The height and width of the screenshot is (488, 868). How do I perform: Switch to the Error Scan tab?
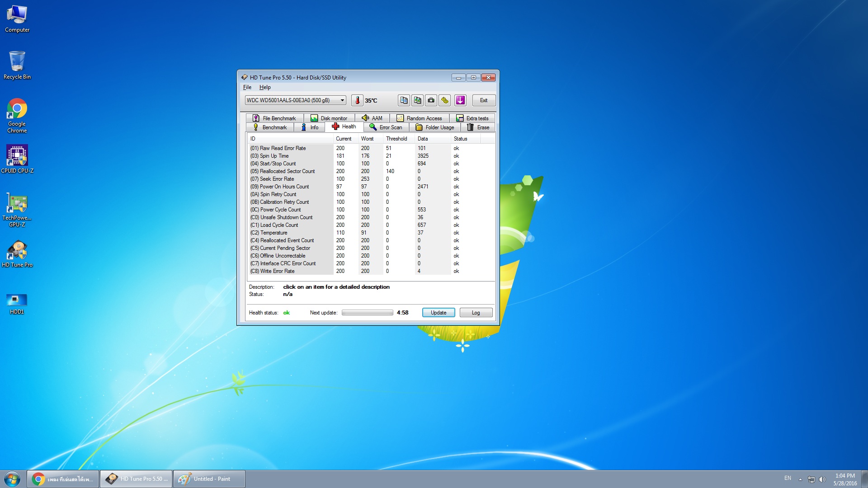[386, 127]
